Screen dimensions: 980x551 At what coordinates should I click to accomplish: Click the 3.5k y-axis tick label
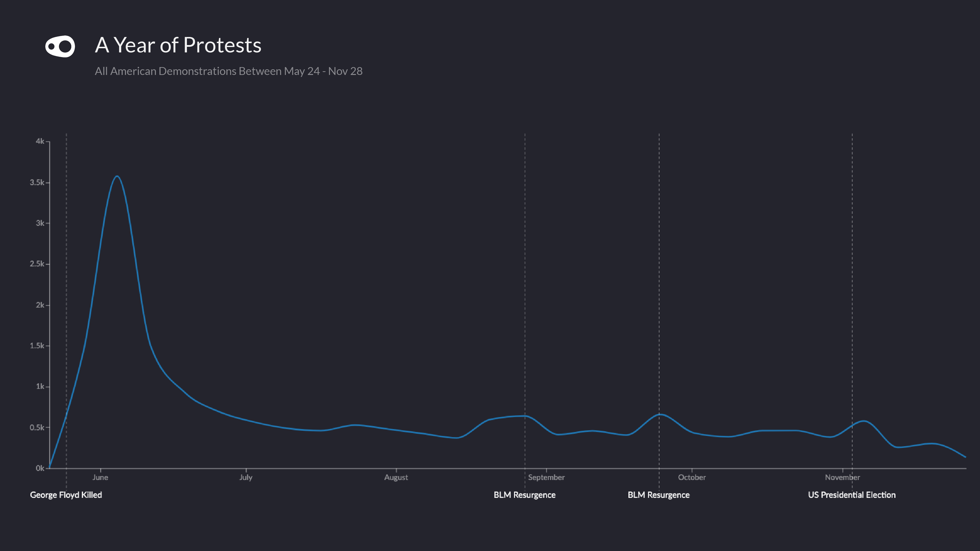(x=37, y=182)
